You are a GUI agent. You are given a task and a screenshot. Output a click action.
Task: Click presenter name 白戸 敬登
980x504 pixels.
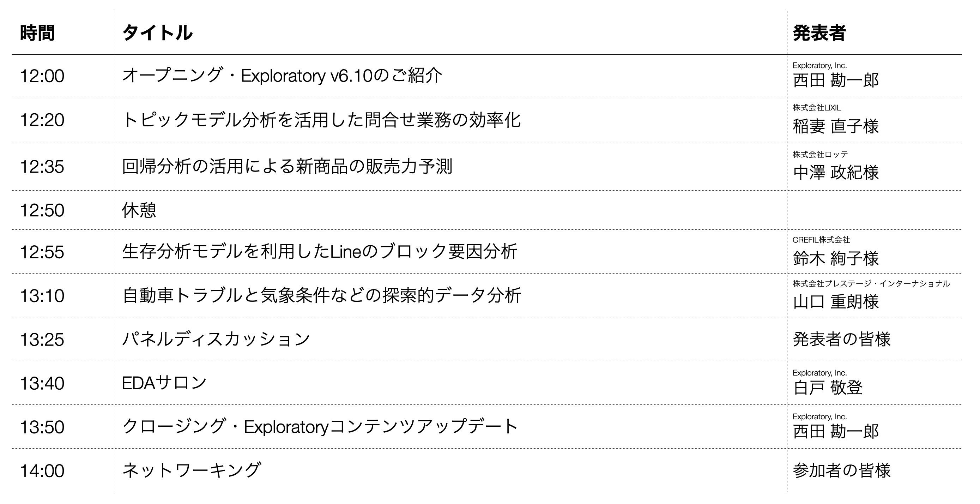pos(828,388)
